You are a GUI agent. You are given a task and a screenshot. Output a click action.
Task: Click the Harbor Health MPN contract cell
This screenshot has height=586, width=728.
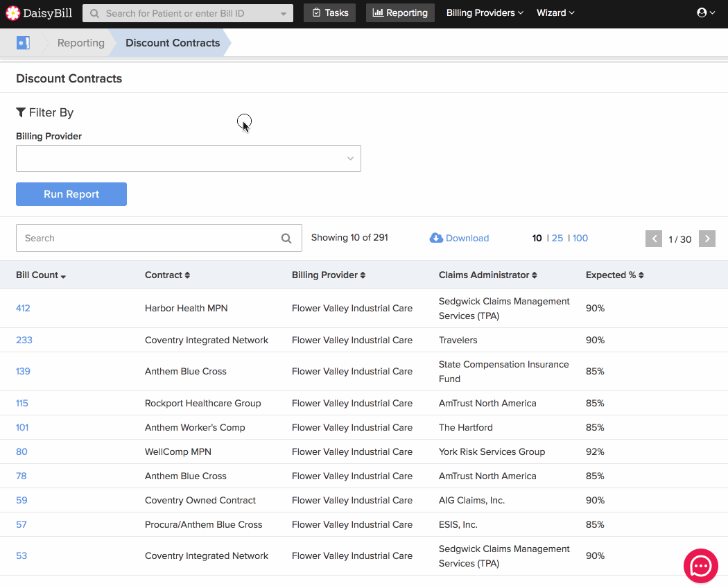pyautogui.click(x=187, y=309)
